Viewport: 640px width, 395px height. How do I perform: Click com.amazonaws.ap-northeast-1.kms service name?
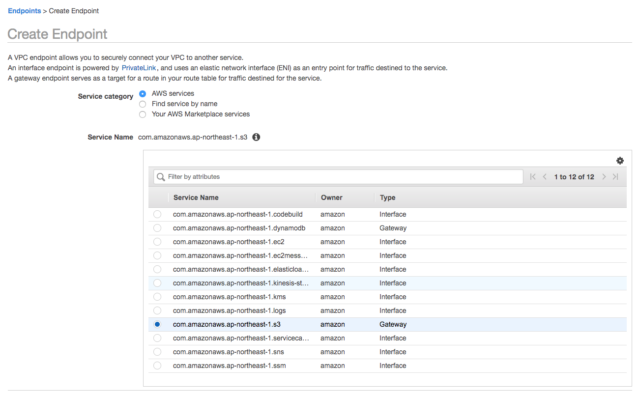[229, 297]
